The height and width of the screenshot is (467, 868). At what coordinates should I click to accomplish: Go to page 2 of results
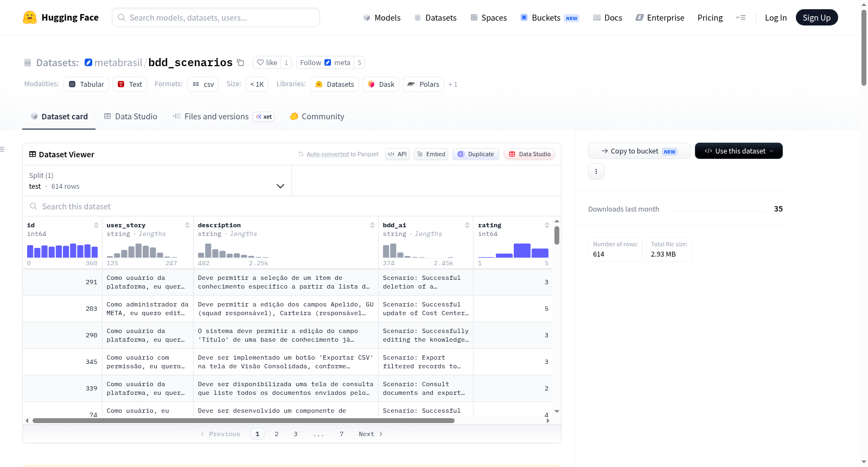277,434
